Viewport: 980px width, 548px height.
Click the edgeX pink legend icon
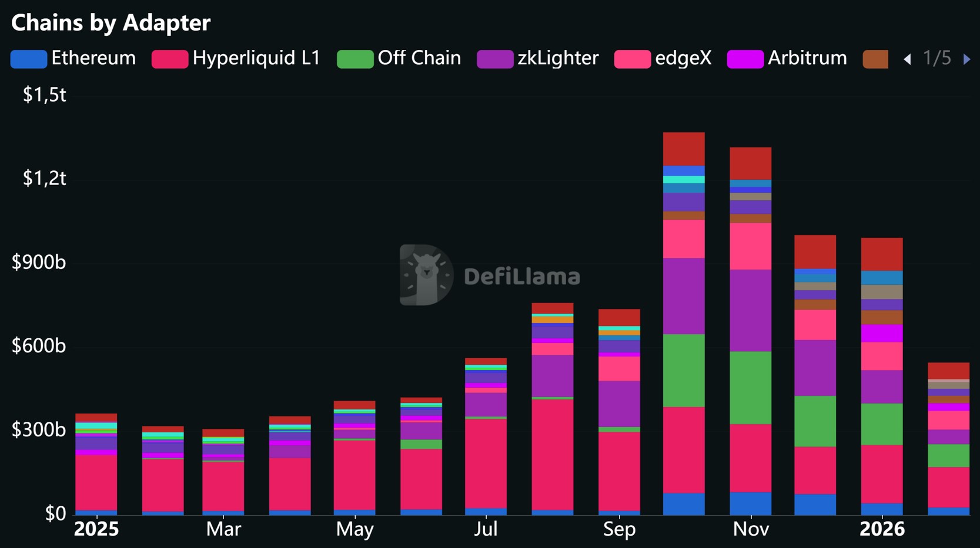632,59
